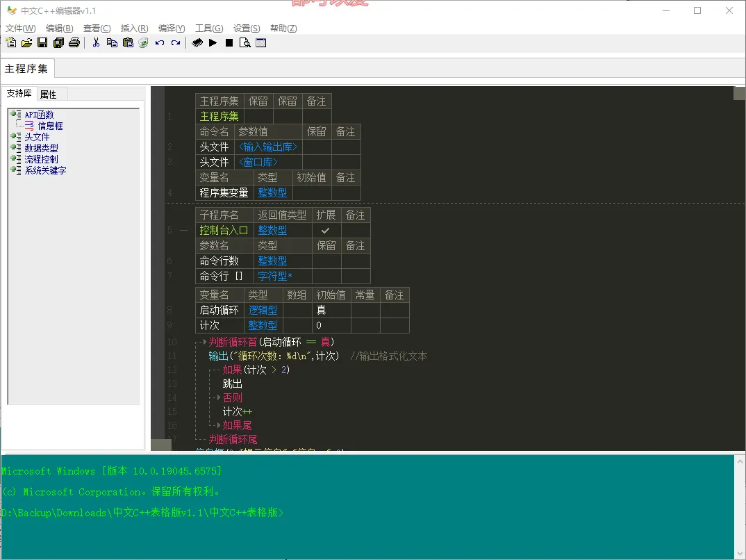Stop execution with the Stop icon
746x560 pixels.
coord(229,43)
